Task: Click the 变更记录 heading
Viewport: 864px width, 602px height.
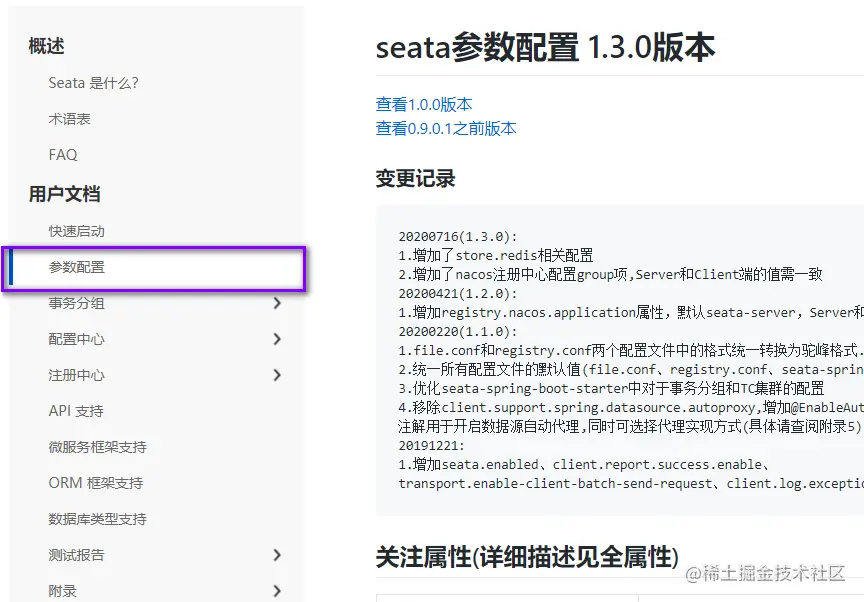Action: (415, 178)
